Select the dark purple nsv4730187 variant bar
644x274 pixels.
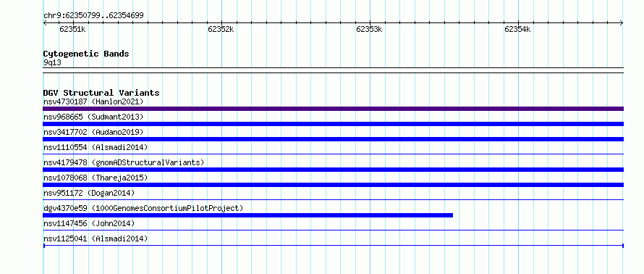click(333, 109)
